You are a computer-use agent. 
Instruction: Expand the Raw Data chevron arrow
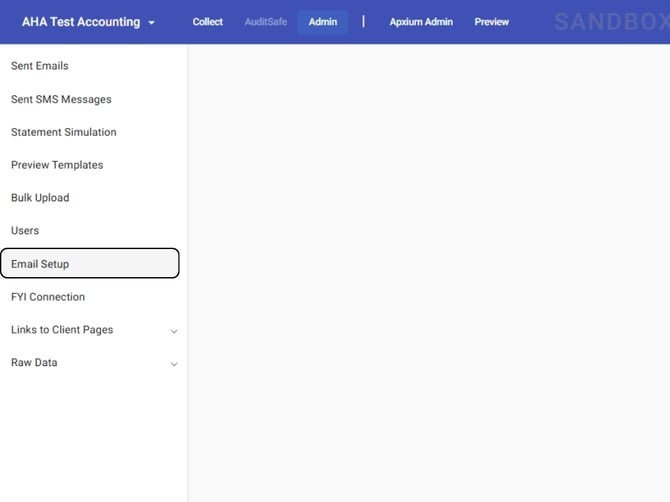[174, 364]
